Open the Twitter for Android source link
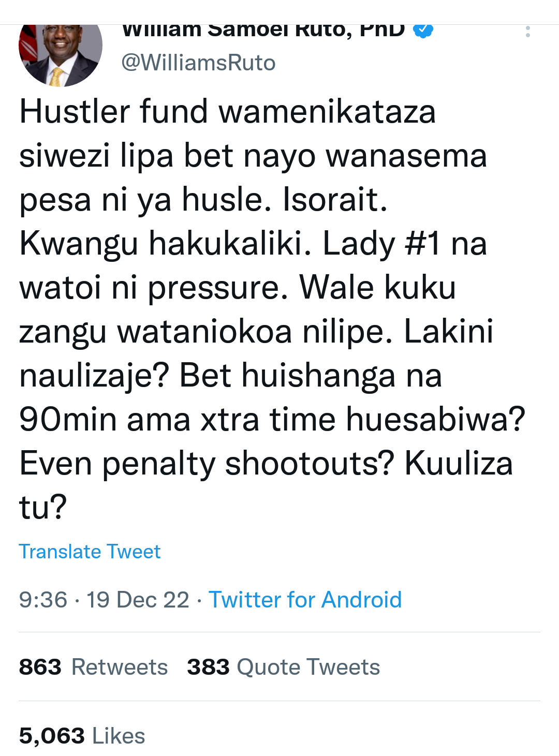 coord(305,600)
